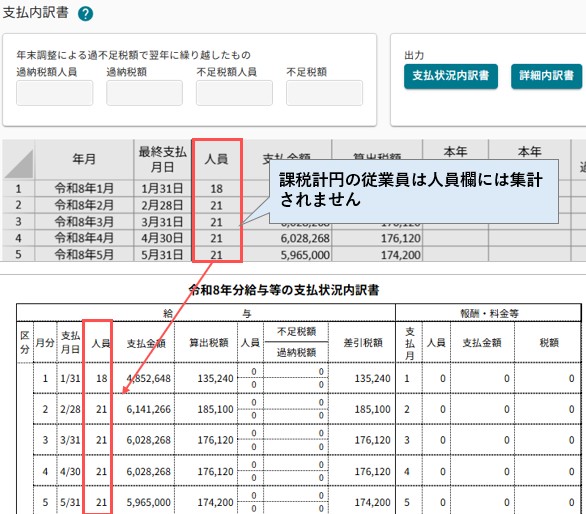Focus the 不足税額人員 input field
586x514 pixels.
pyautogui.click(x=234, y=93)
